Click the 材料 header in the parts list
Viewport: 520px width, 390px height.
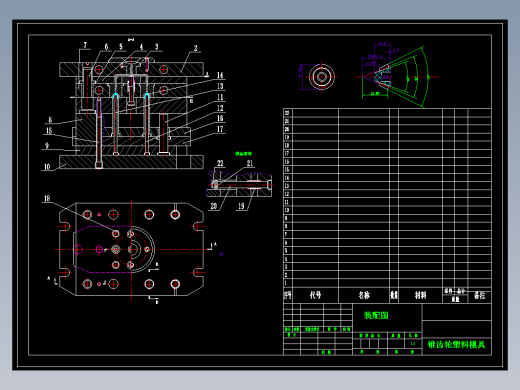click(420, 295)
